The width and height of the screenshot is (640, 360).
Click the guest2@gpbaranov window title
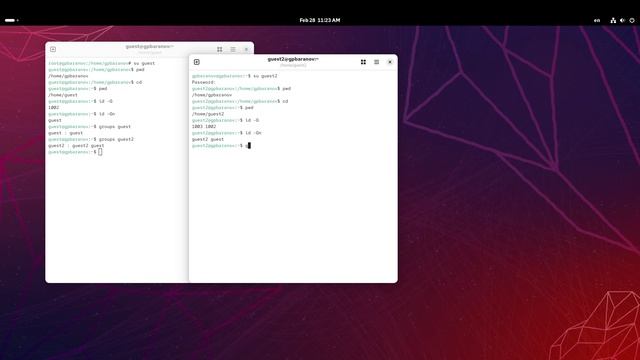click(293, 59)
